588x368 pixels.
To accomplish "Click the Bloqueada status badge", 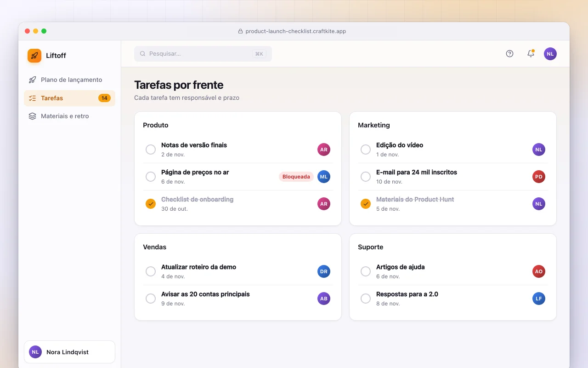I will [296, 177].
